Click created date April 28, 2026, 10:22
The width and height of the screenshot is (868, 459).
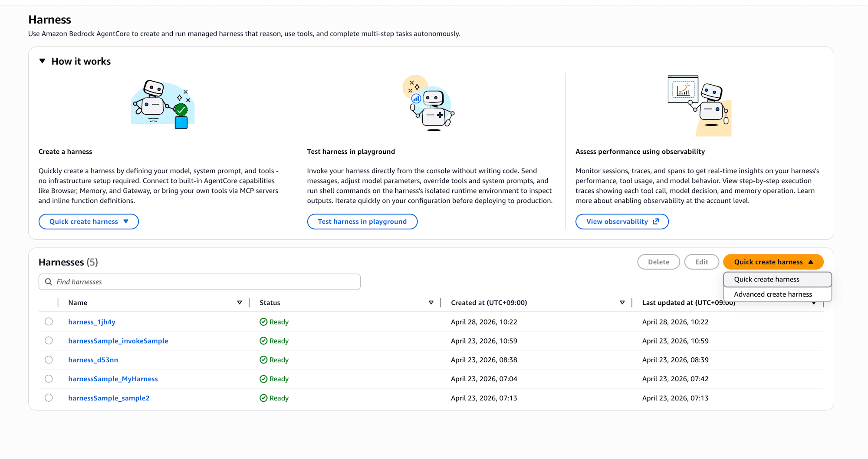click(x=484, y=322)
